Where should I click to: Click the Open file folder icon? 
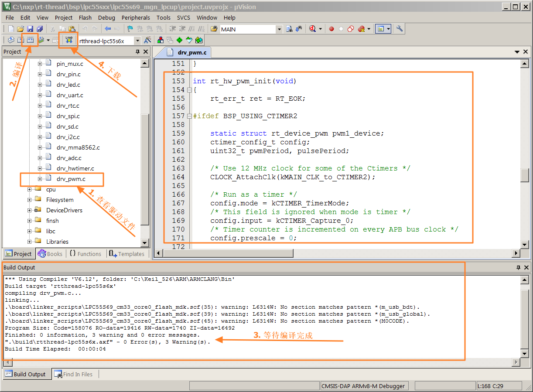pyautogui.click(x=20, y=29)
